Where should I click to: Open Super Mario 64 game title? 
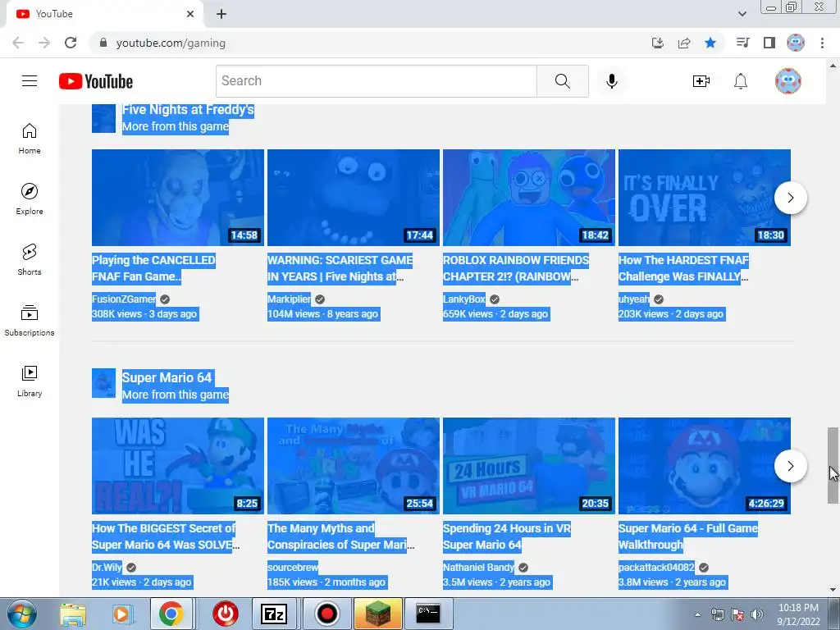pyautogui.click(x=167, y=377)
